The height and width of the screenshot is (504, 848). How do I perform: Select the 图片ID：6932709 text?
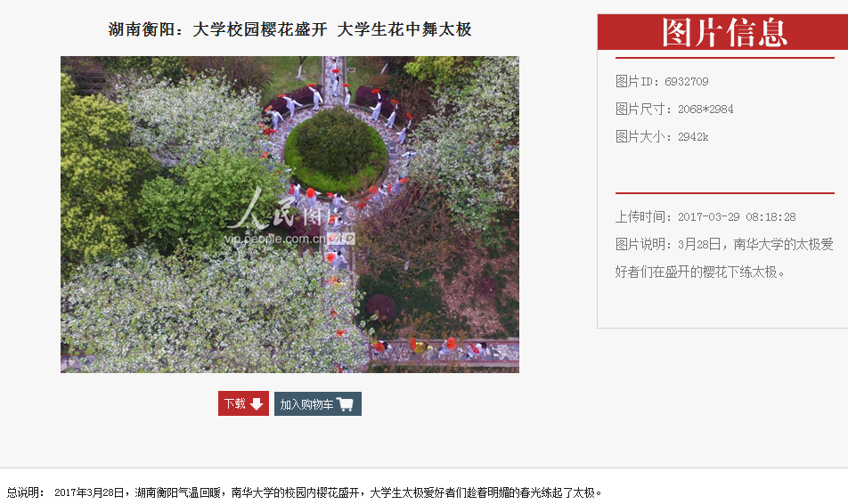tap(662, 82)
